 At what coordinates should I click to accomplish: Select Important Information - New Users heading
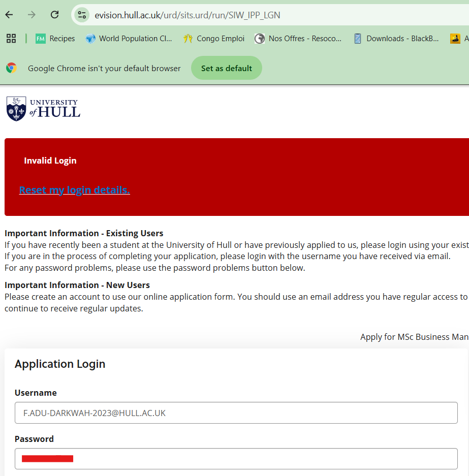point(77,285)
